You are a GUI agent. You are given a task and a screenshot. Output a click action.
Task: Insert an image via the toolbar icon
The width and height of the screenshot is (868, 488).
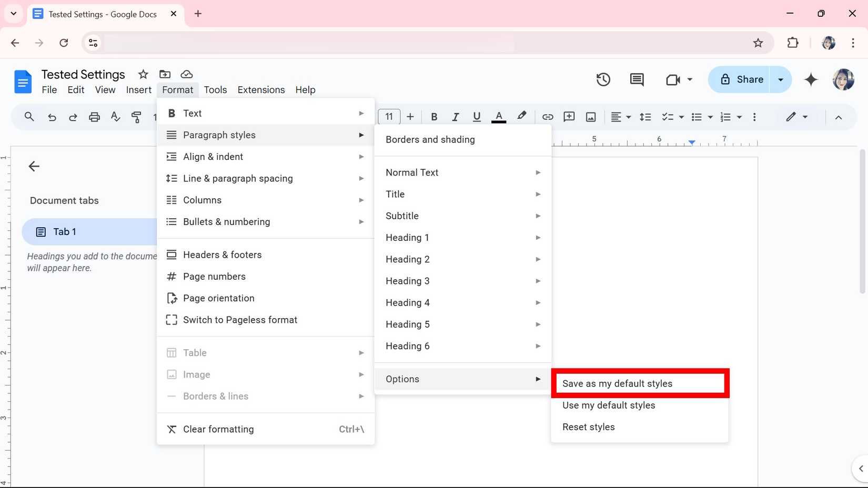pos(591,117)
